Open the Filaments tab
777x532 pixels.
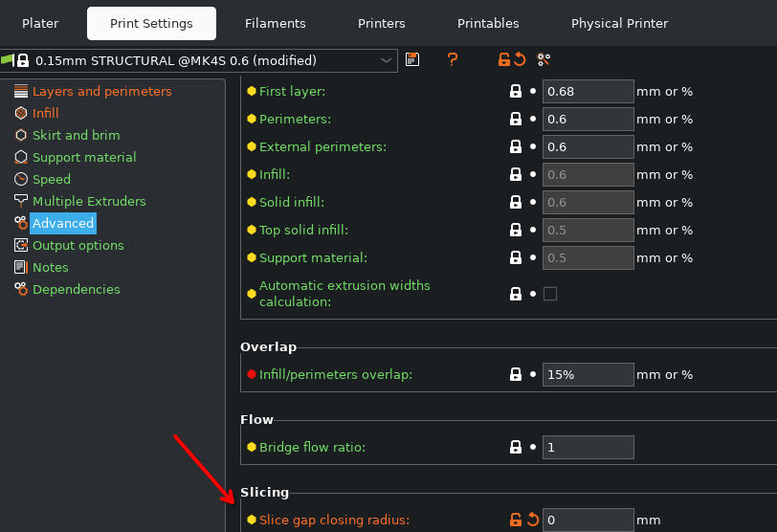275,23
